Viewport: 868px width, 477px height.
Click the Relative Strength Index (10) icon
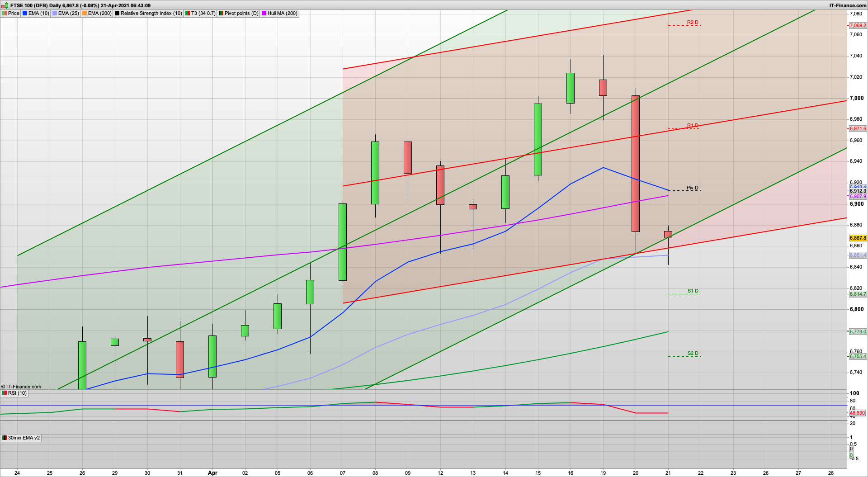[x=117, y=13]
